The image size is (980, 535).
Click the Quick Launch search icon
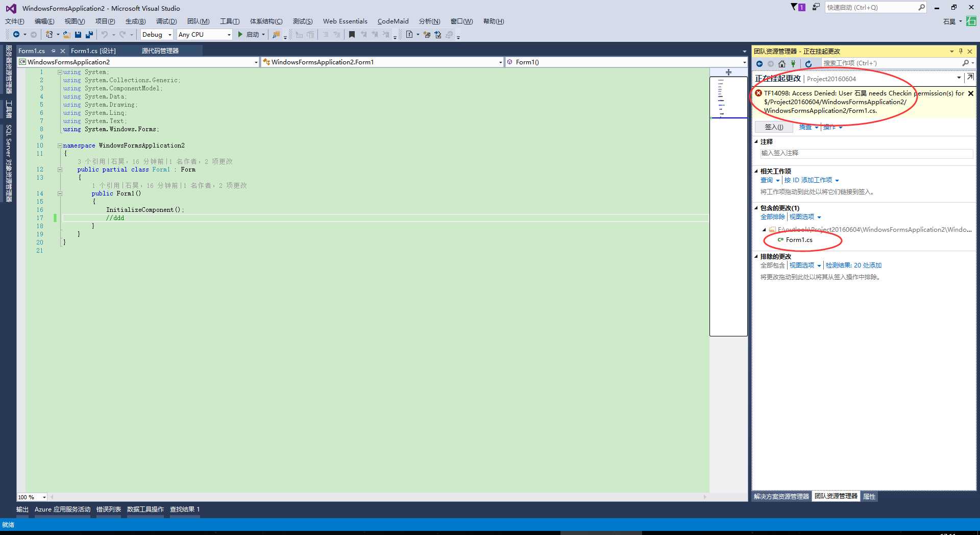point(921,7)
